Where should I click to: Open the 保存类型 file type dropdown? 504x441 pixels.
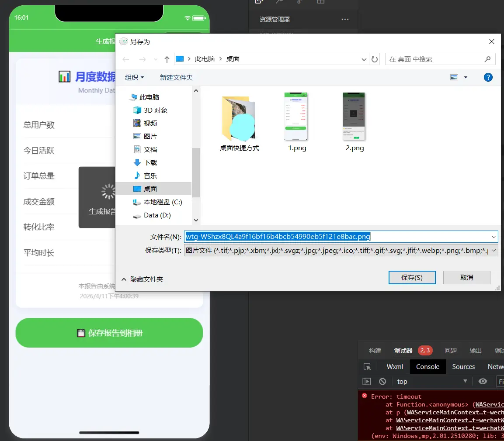494,250
